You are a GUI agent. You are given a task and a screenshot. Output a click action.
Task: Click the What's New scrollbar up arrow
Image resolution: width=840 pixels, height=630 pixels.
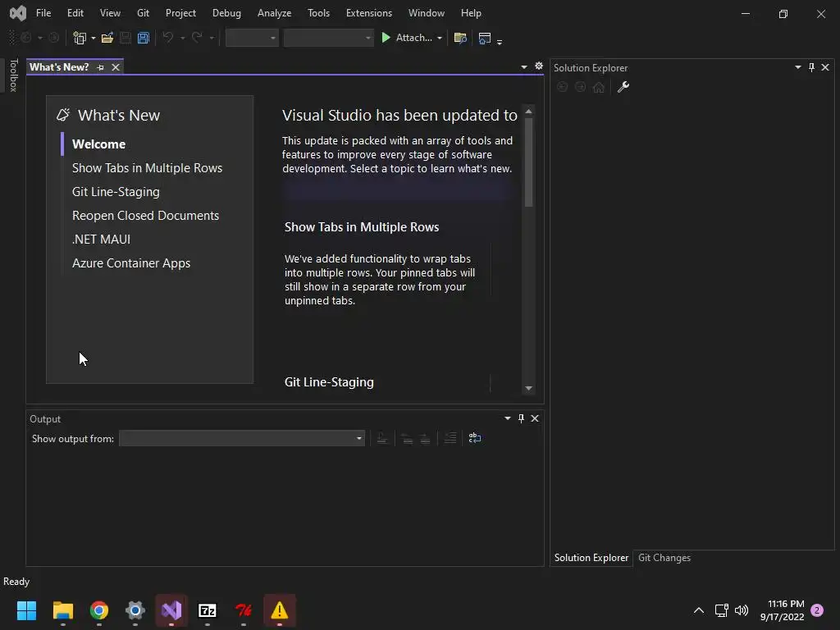click(x=529, y=112)
